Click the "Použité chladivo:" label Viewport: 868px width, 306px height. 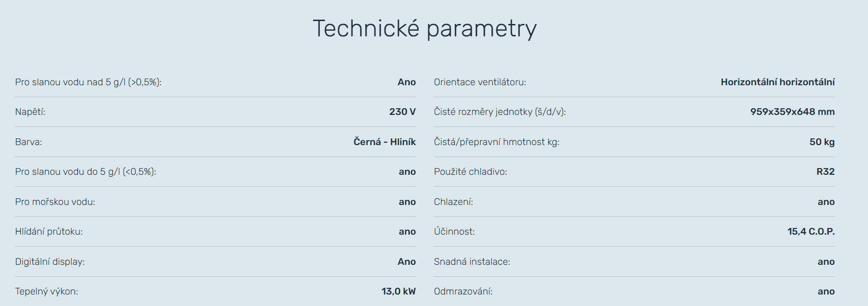coord(470,172)
